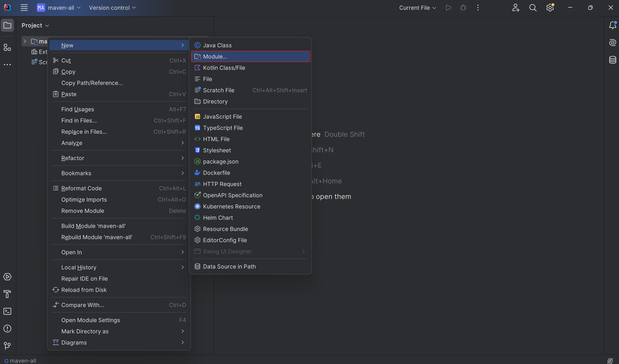Open the Version Control tool window
Image resolution: width=619 pixels, height=364 pixels.
[7, 346]
